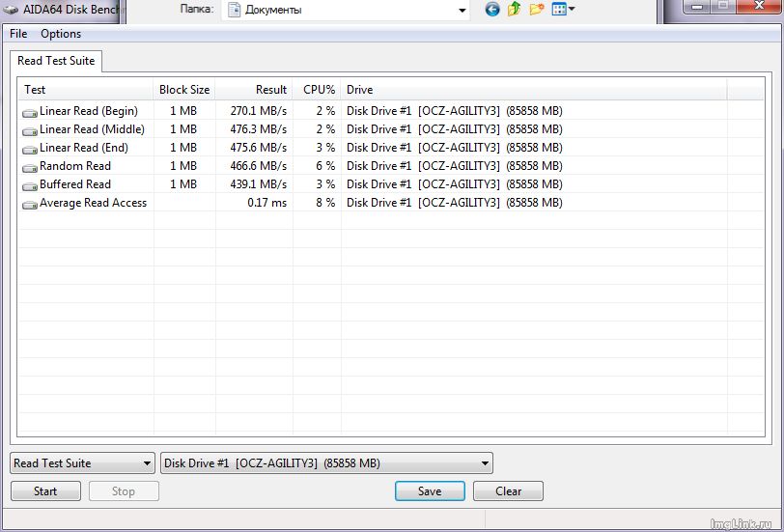Screen dimensions: 784x532
Task: Click the Clear button
Action: tap(508, 491)
